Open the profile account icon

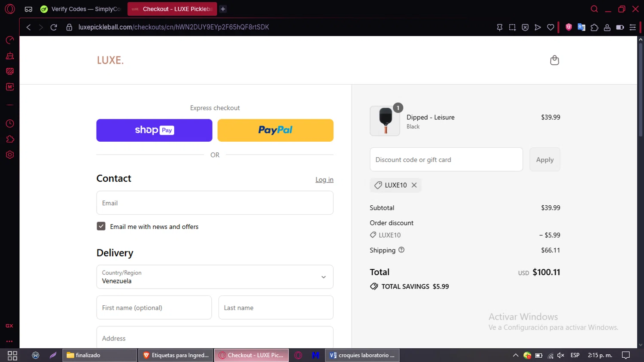[607, 27]
